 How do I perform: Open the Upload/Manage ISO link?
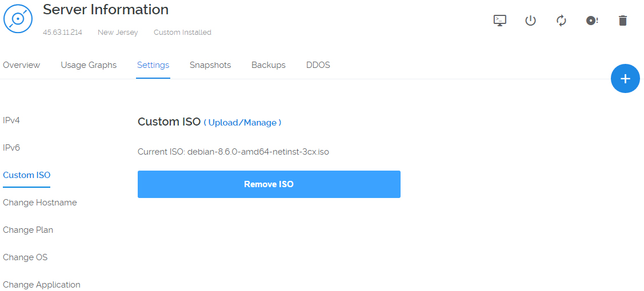(242, 123)
